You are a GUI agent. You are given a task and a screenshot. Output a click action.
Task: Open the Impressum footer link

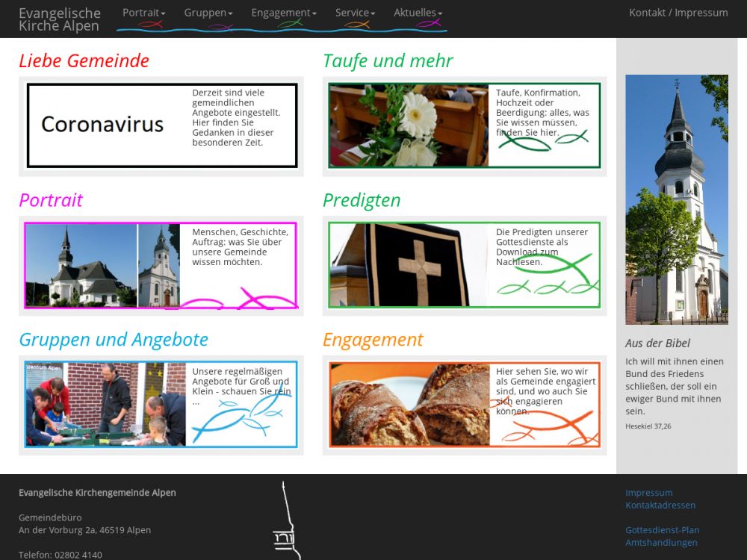click(648, 493)
